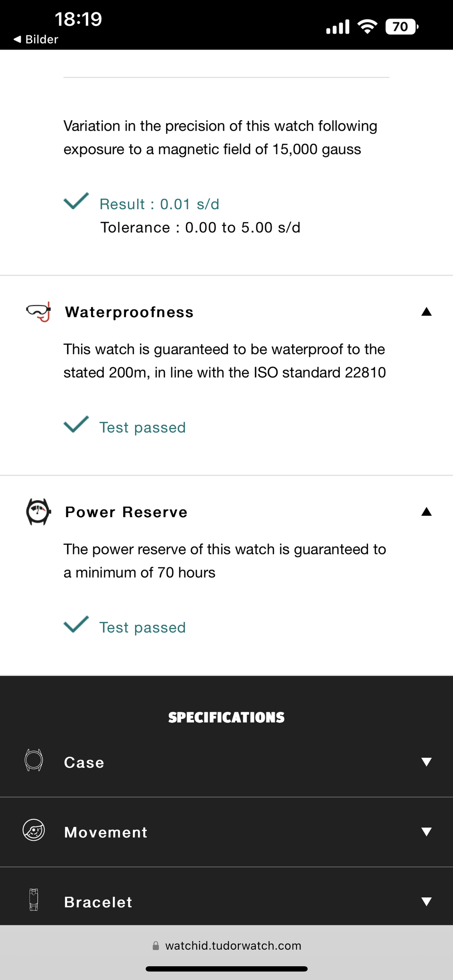This screenshot has height=980, width=453.
Task: Expand the Movement specifications arrow
Action: click(x=426, y=832)
